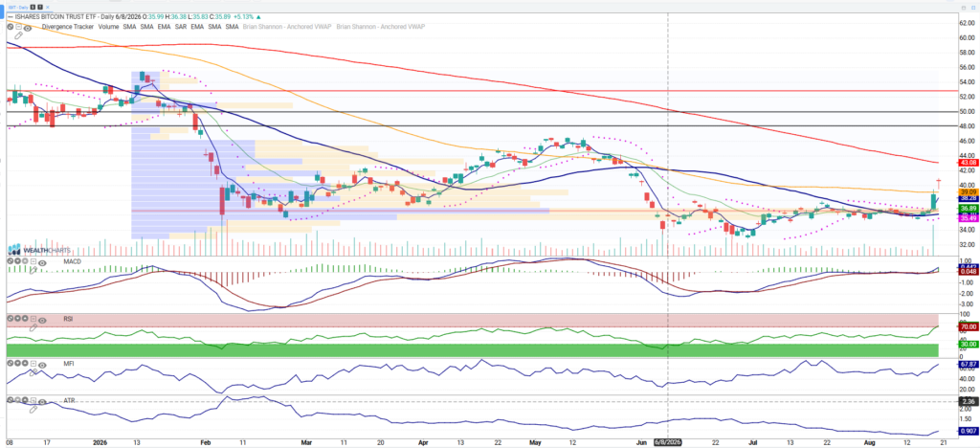Click second dark badge on IBIT tab

pyautogui.click(x=40, y=7)
